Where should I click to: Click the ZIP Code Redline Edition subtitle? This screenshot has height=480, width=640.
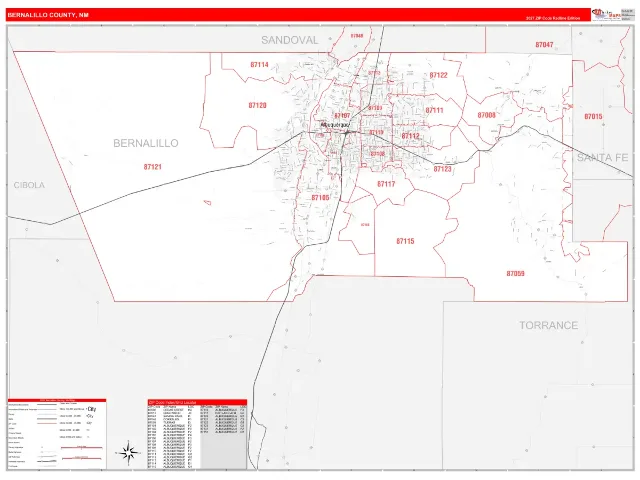coord(553,18)
